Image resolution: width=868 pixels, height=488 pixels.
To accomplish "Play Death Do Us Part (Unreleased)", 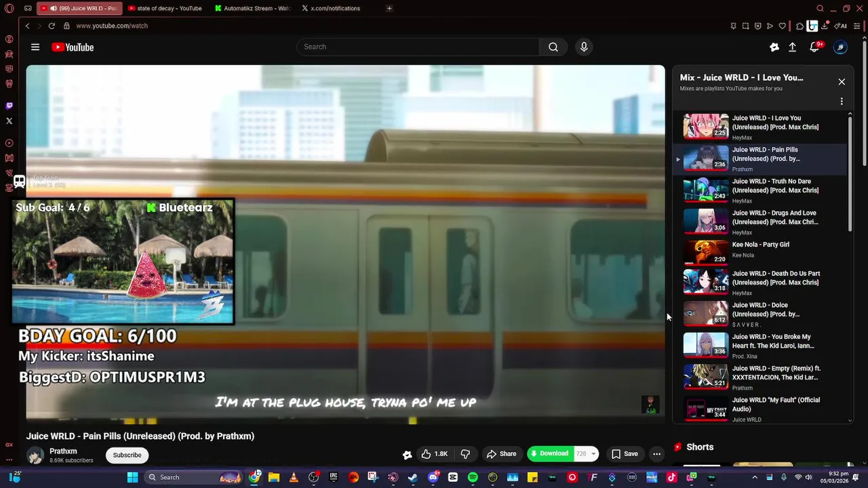I will point(759,283).
